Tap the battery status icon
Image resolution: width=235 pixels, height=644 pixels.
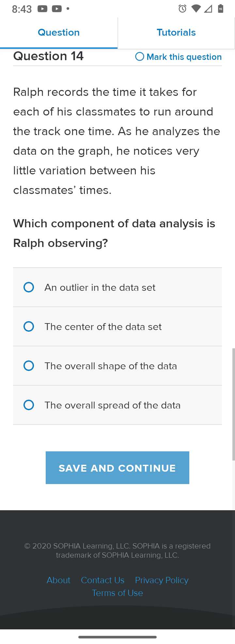point(221,9)
